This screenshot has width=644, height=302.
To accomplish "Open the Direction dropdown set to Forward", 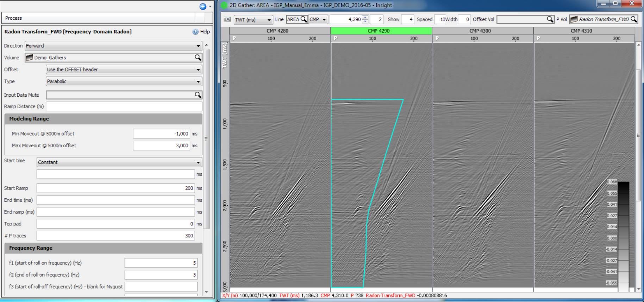I will click(113, 46).
